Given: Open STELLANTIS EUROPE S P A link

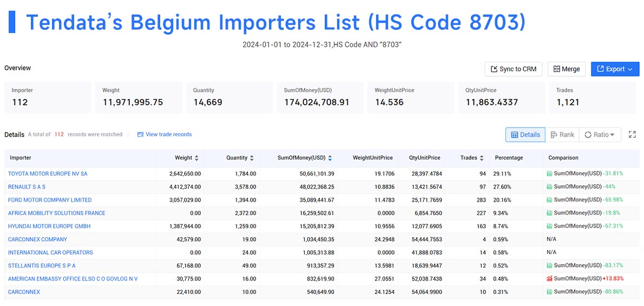Looking at the screenshot, I should [42, 265].
